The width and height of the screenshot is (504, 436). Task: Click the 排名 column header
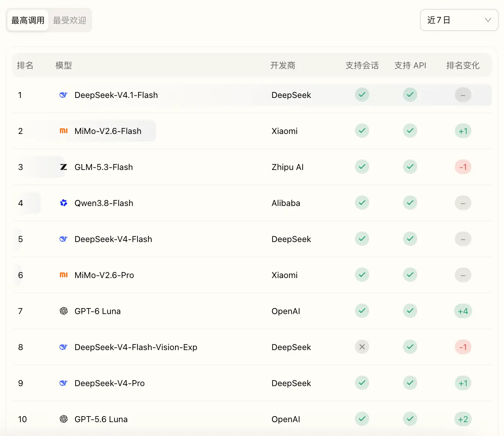[x=25, y=65]
